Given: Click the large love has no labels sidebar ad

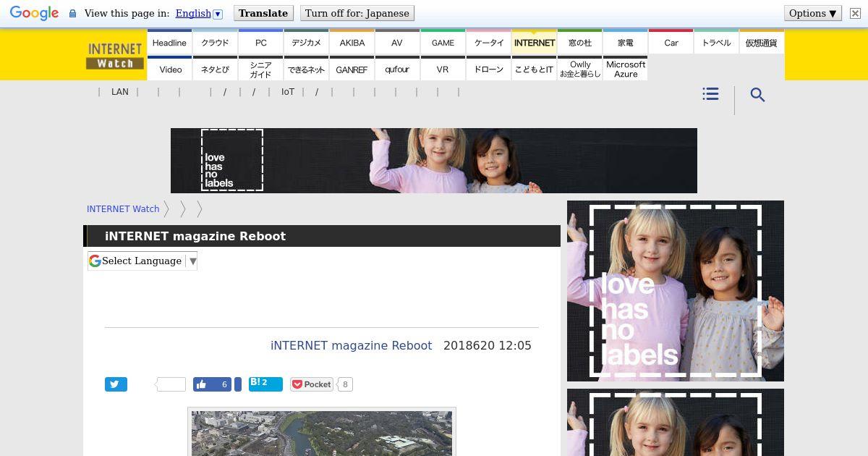Looking at the screenshot, I should pyautogui.click(x=676, y=291).
